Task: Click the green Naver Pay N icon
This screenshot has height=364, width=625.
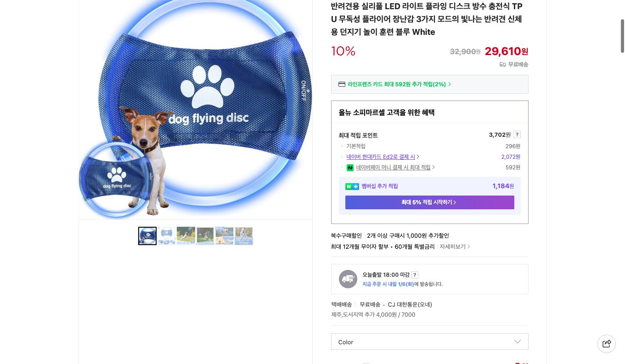Action: (x=350, y=168)
